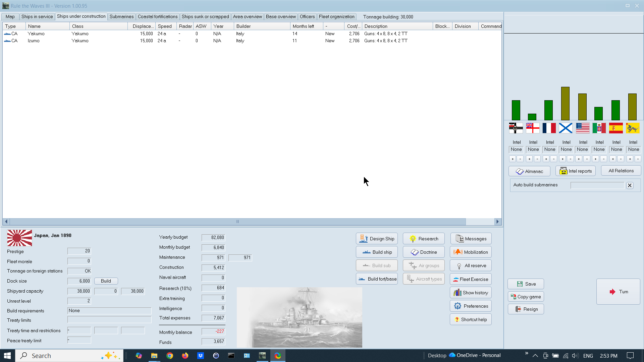Open the Build fort/base dialog

377,279
